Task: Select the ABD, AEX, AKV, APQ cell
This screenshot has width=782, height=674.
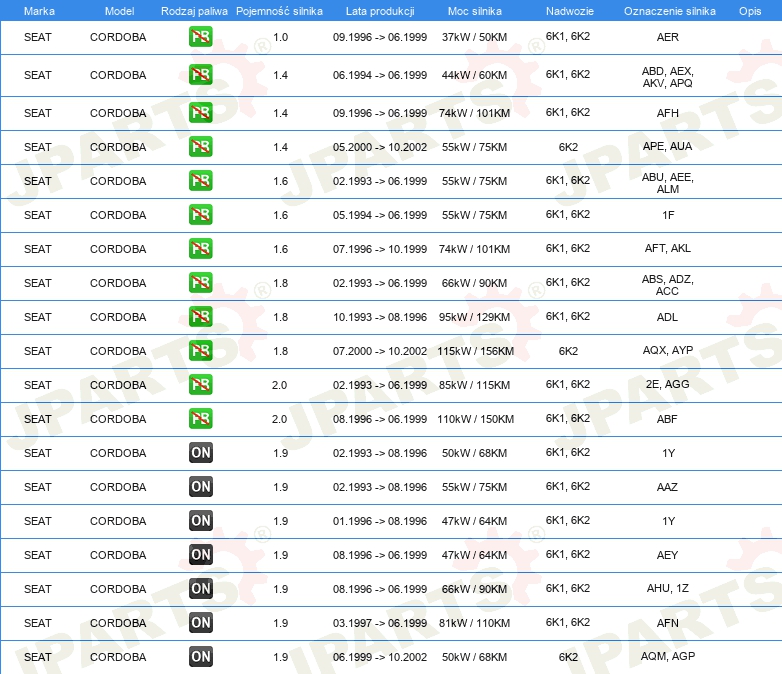Action: [x=668, y=77]
